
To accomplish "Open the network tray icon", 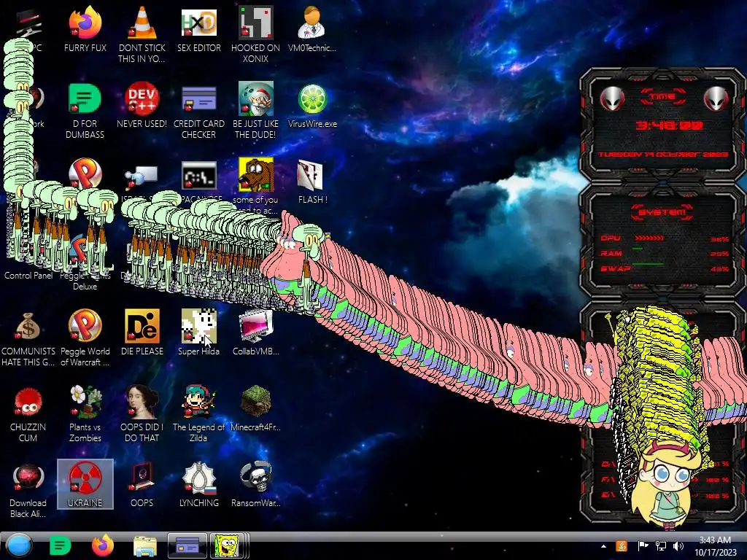I will (661, 546).
